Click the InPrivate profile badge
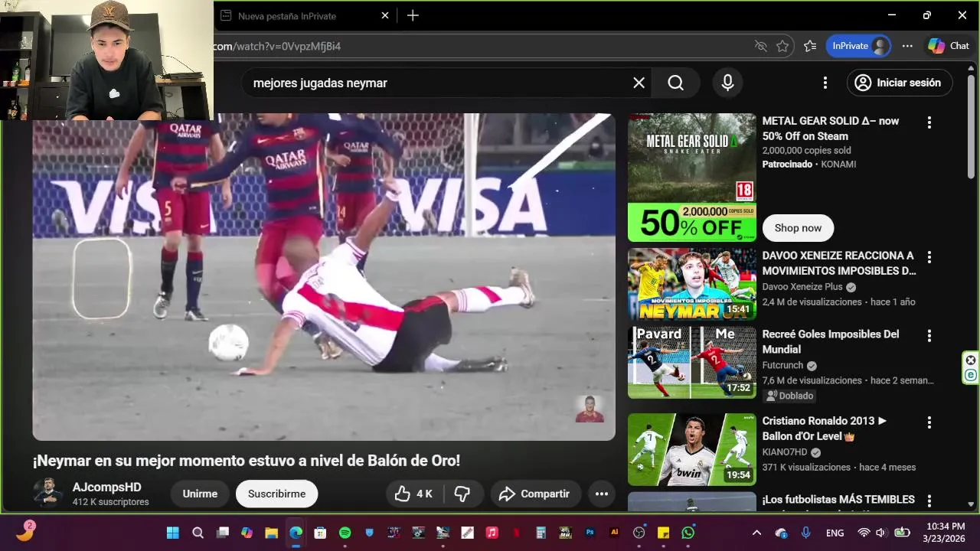Viewport: 980px width, 551px height. point(860,46)
